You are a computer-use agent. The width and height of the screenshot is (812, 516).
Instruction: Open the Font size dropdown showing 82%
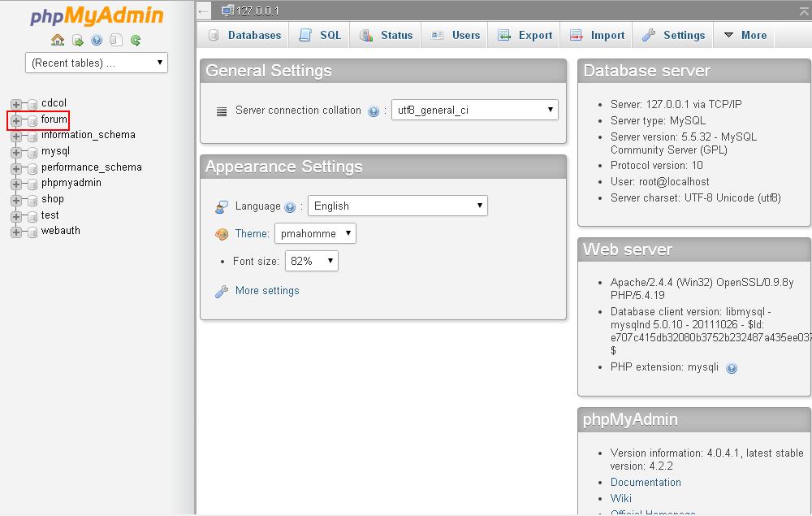click(x=312, y=261)
